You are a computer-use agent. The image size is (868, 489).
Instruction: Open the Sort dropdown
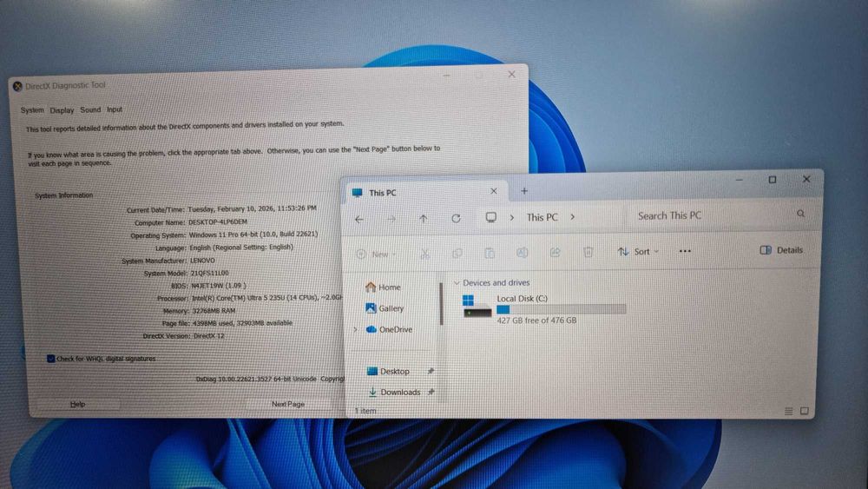pos(639,251)
